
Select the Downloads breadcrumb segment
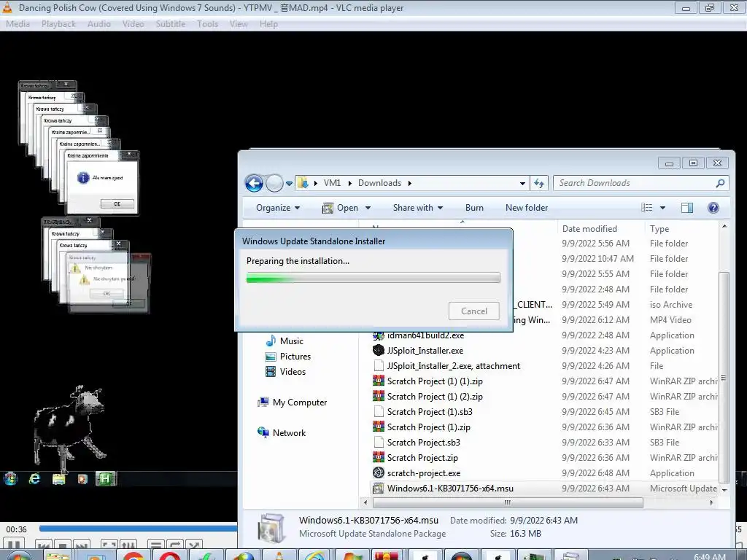tap(379, 183)
